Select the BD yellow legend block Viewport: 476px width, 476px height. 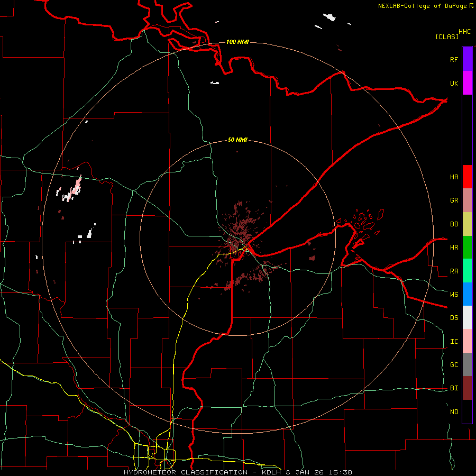tap(467, 224)
